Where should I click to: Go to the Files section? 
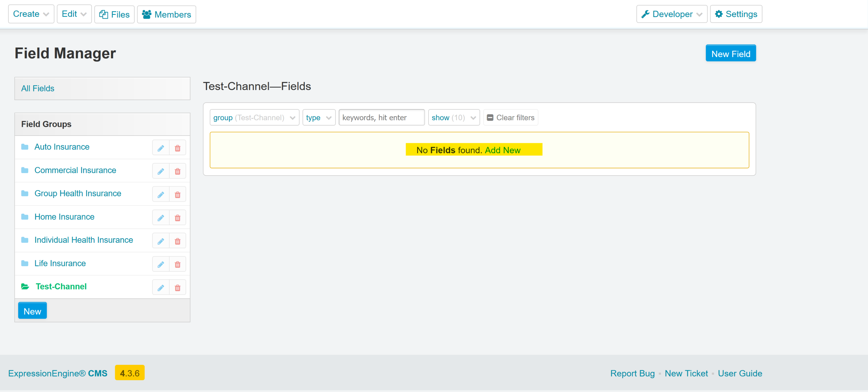(x=114, y=14)
